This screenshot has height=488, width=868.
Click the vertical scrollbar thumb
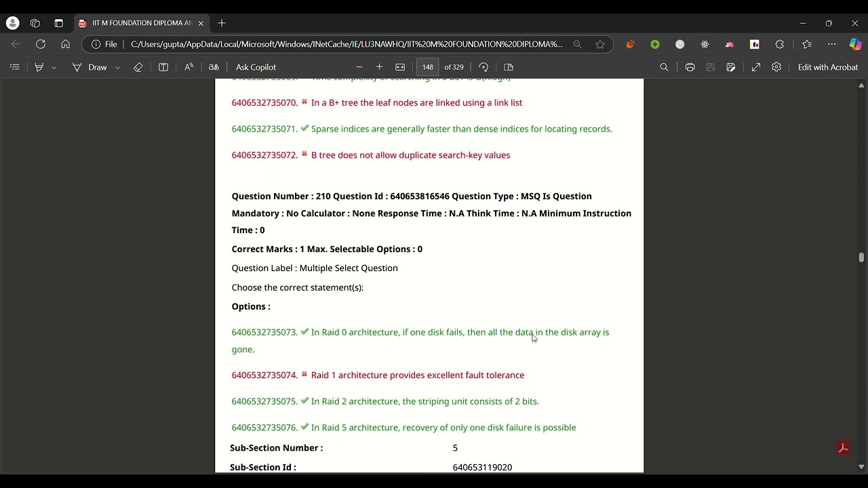click(x=861, y=257)
